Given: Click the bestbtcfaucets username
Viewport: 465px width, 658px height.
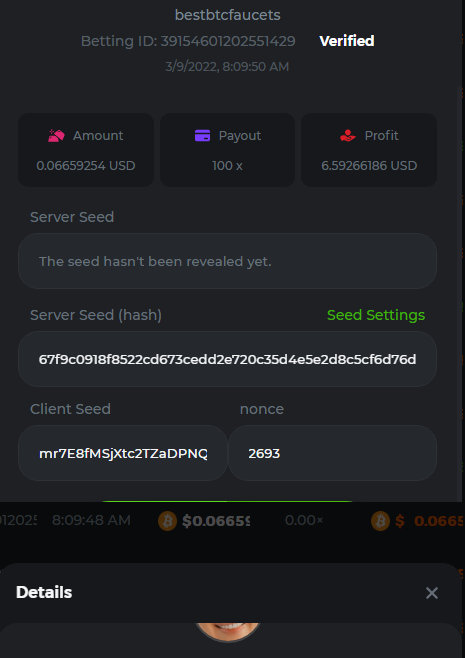Looking at the screenshot, I should [x=227, y=15].
